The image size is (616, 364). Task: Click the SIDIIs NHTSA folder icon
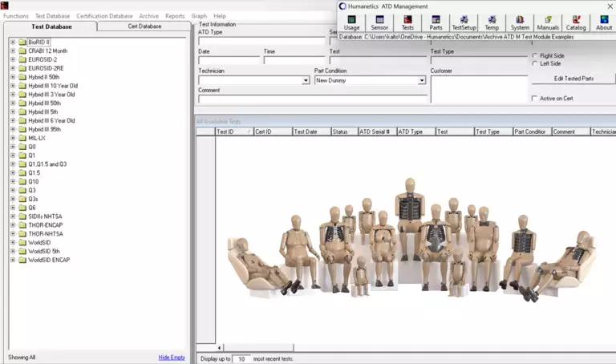pyautogui.click(x=22, y=216)
